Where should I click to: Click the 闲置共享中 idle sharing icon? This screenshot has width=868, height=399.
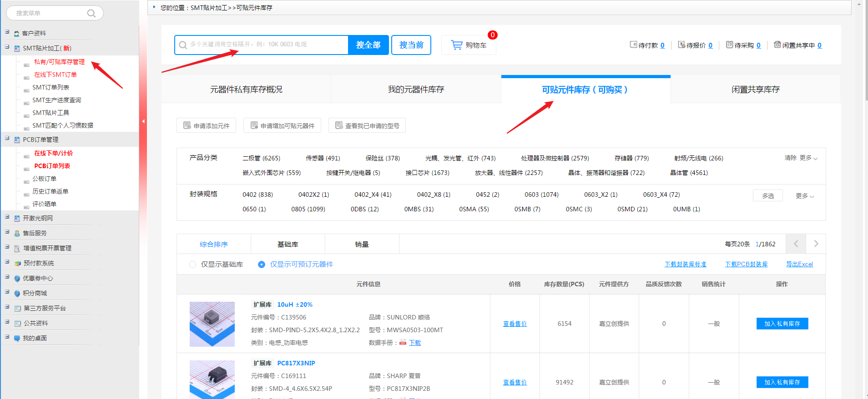(777, 45)
